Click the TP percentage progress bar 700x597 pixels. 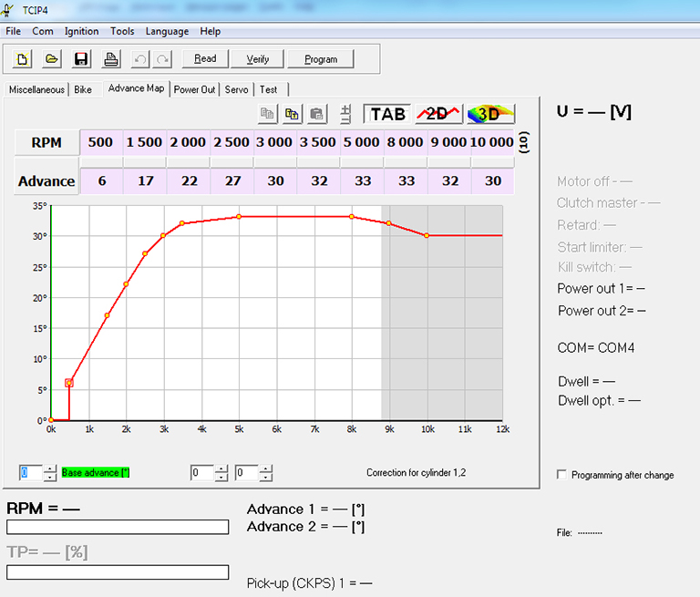point(118,572)
